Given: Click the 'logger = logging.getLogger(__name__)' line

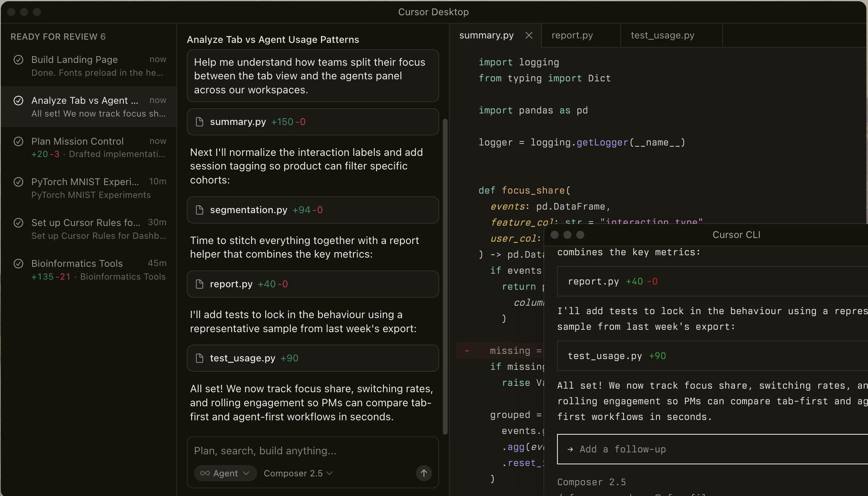Looking at the screenshot, I should 582,142.
